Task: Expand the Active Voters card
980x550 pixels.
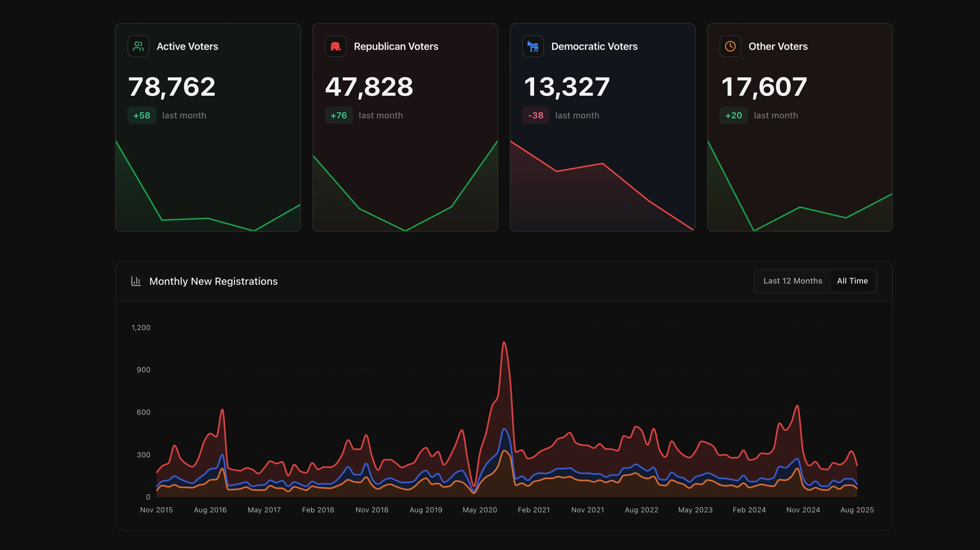Action: (208, 127)
